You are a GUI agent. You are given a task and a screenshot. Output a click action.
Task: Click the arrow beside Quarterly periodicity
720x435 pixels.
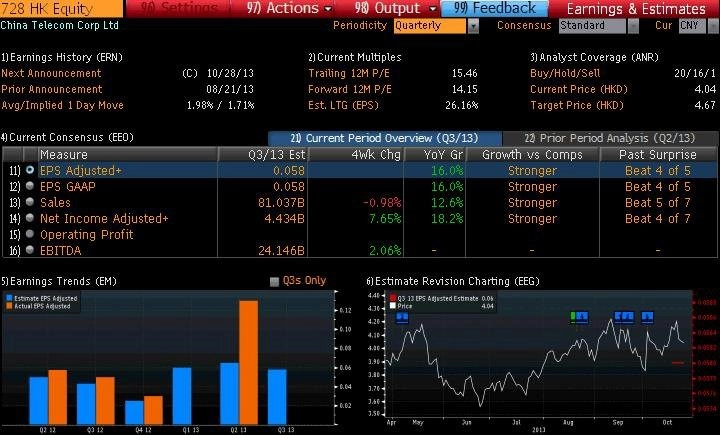click(473, 26)
